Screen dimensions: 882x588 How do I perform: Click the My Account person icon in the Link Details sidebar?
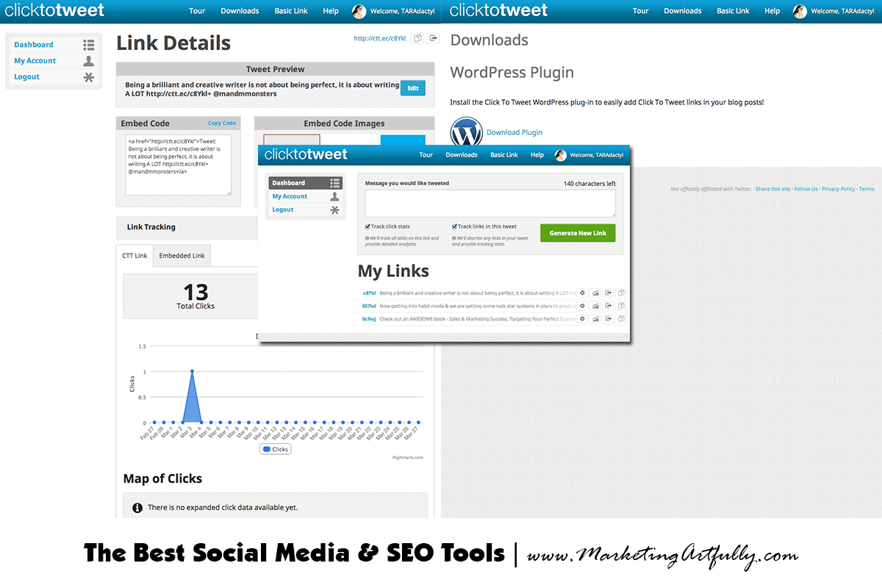(89, 61)
